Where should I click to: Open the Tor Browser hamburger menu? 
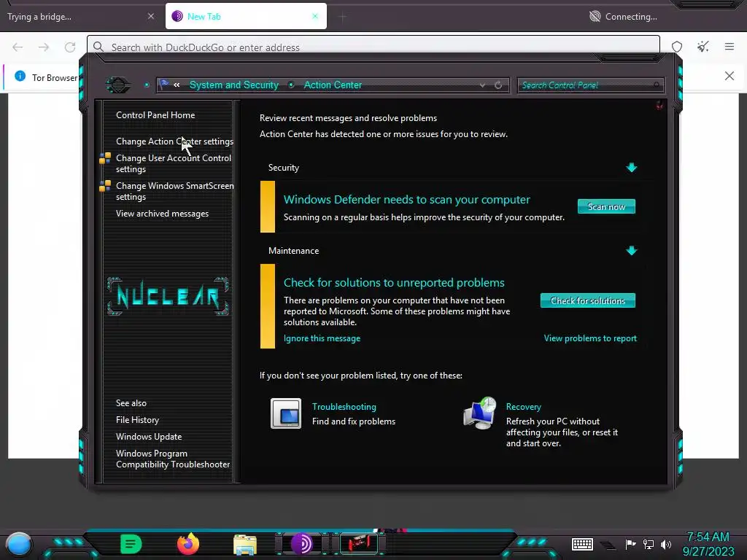[x=729, y=47]
